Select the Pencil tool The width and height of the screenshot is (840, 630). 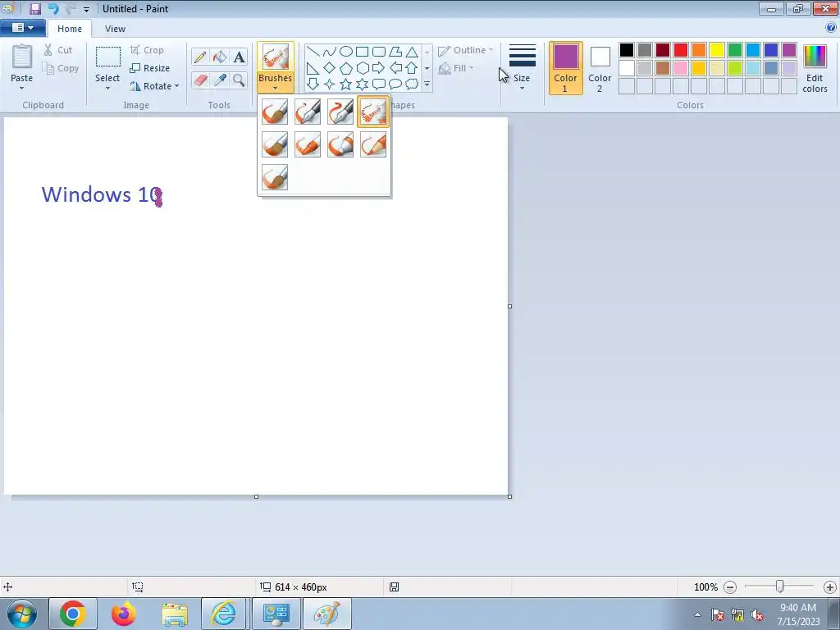tap(200, 57)
